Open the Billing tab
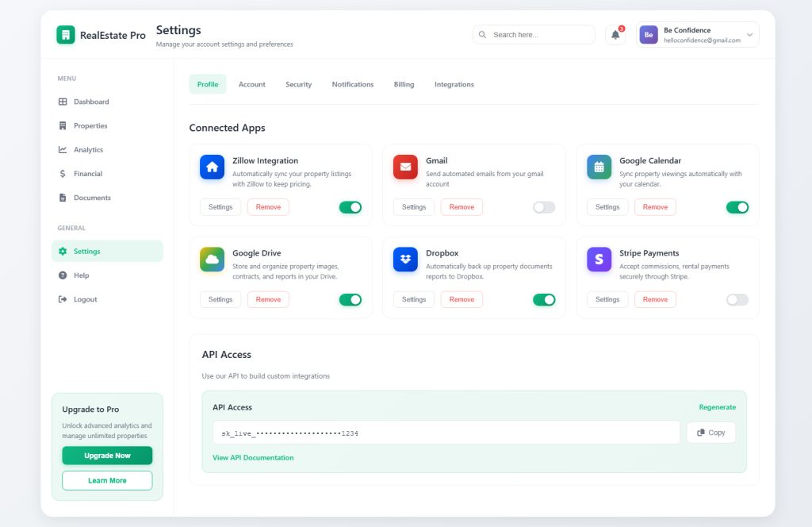 (404, 84)
